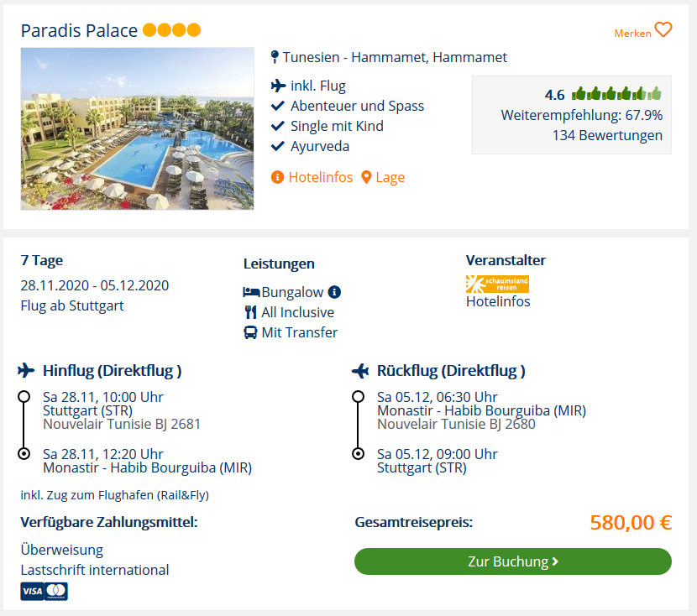Viewport: 697px width, 616px height.
Task: Click the Bungalow info circle icon
Action: (x=334, y=292)
